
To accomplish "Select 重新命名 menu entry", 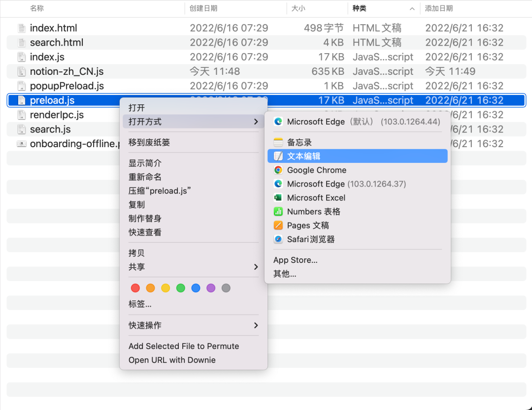I will tap(145, 177).
